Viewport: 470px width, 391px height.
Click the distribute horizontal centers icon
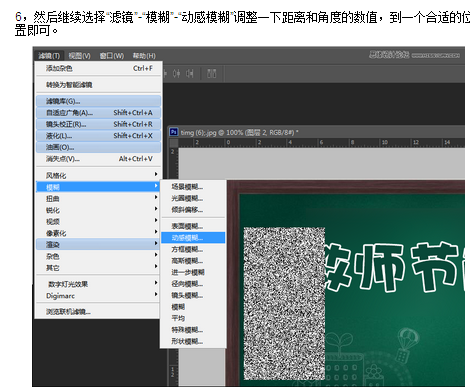tap(177, 73)
